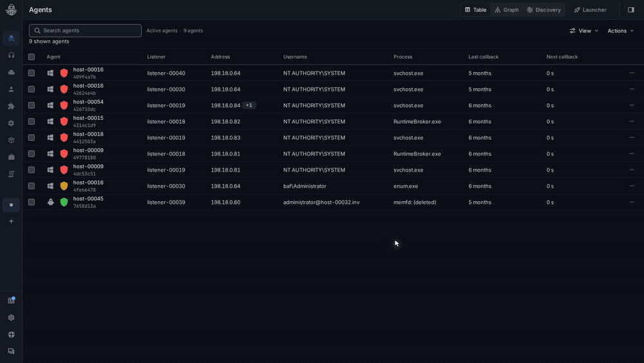Open the chat bubbles icon at sidebar bottom

[11, 351]
